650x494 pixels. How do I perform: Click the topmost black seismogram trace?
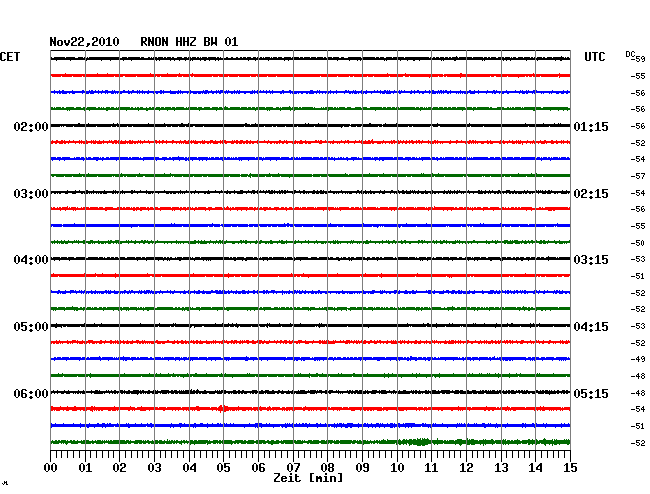tap(310, 59)
